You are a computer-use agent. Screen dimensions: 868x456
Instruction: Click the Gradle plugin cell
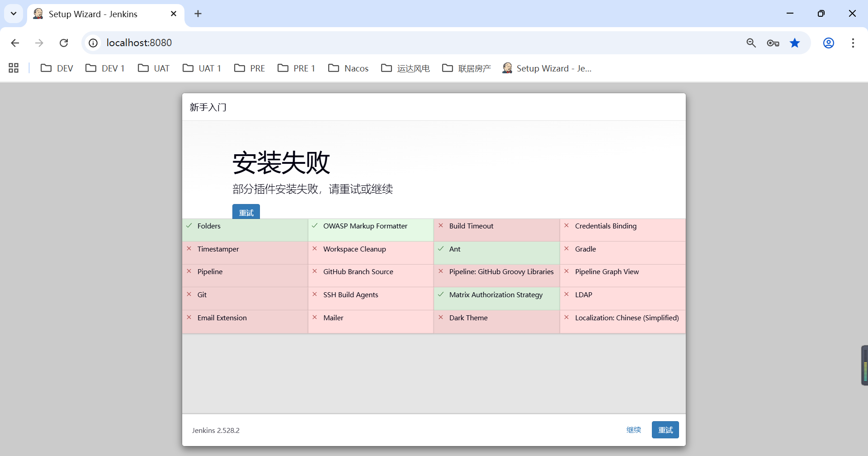pyautogui.click(x=623, y=253)
